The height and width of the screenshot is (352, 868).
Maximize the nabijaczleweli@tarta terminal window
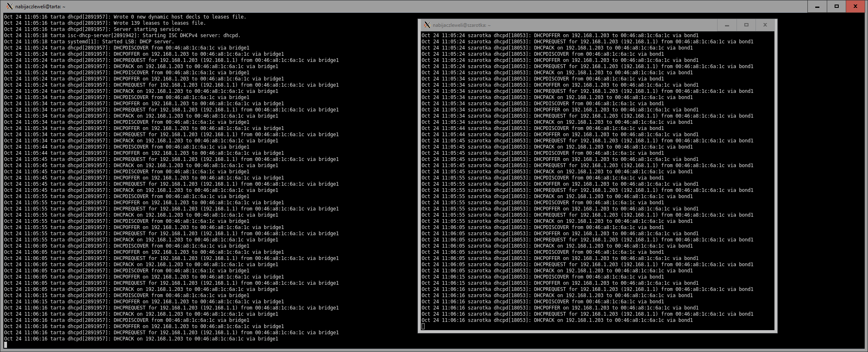[x=836, y=7]
